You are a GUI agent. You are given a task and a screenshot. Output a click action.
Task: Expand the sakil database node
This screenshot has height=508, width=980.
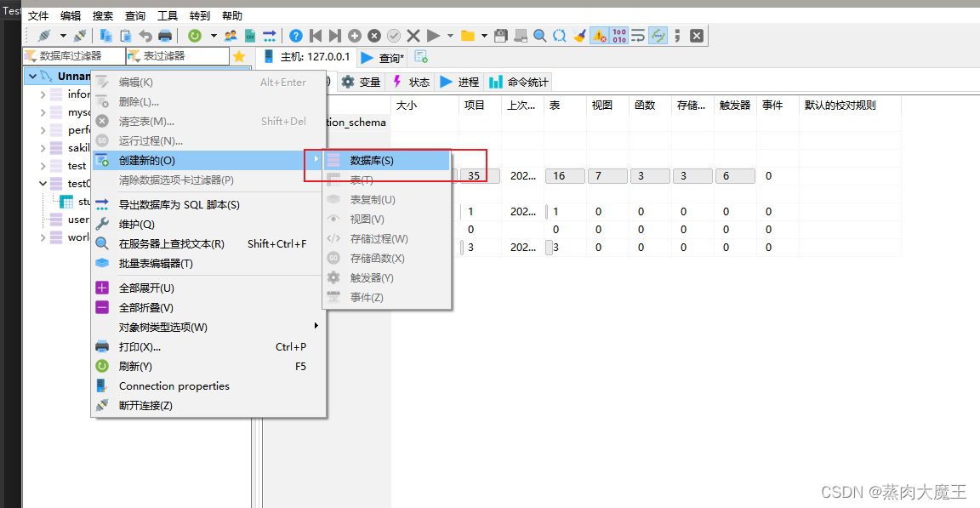(43, 148)
